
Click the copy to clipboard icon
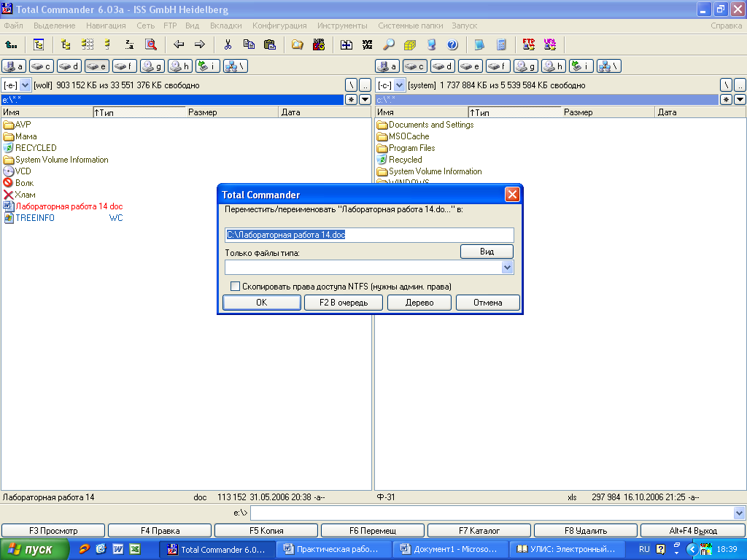249,44
